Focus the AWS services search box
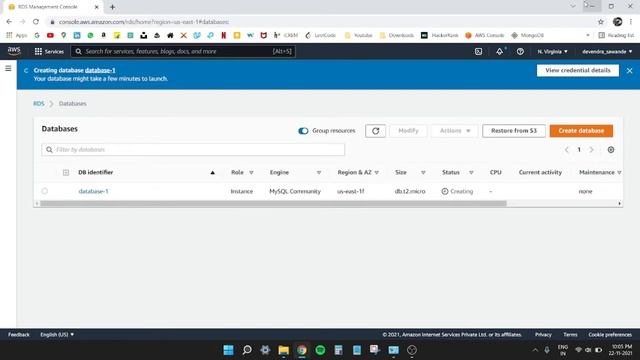 pos(183,51)
